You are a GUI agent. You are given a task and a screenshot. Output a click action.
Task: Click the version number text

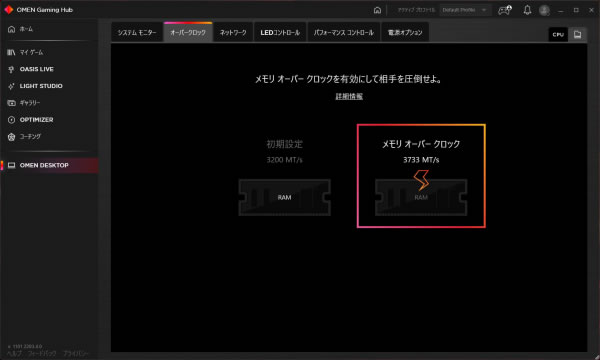(x=26, y=346)
